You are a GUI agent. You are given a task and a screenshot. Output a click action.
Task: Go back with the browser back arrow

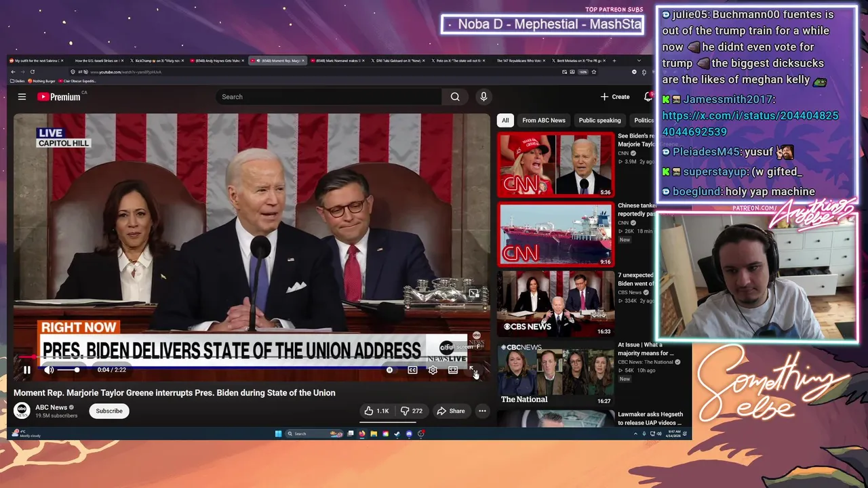coord(13,72)
